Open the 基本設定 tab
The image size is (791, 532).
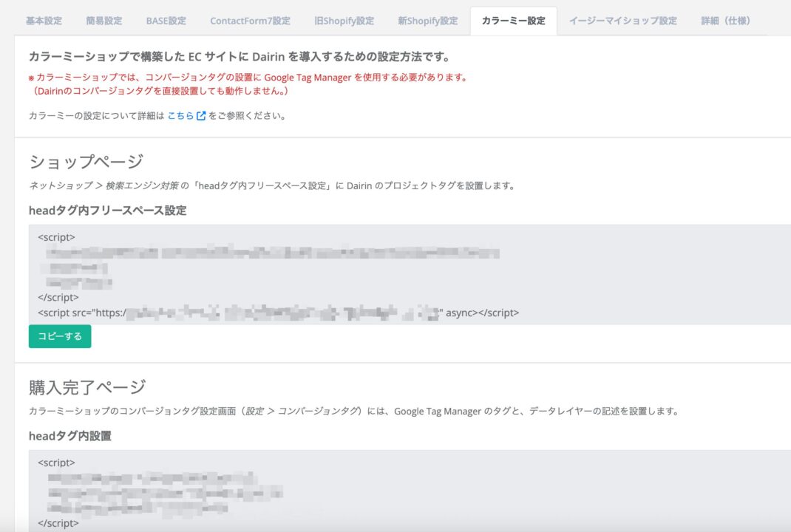pos(44,21)
